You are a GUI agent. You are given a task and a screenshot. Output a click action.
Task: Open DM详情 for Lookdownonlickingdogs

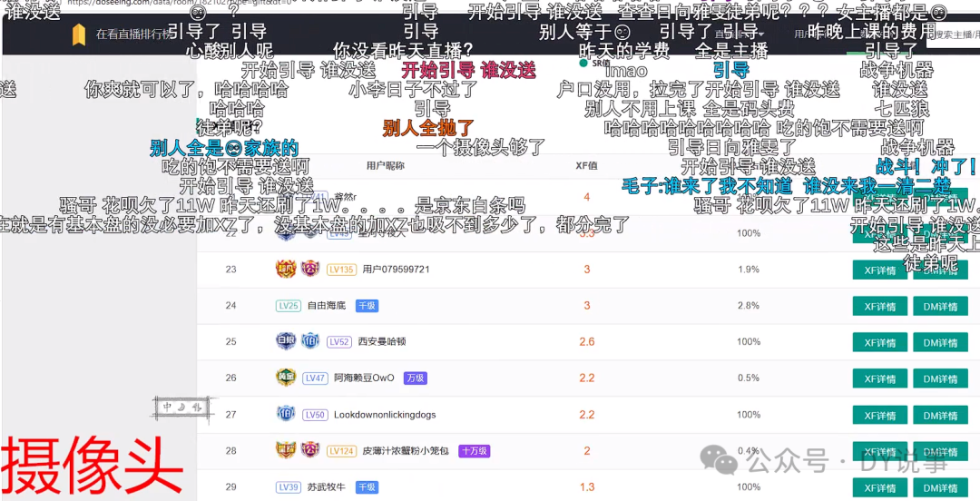pos(941,416)
